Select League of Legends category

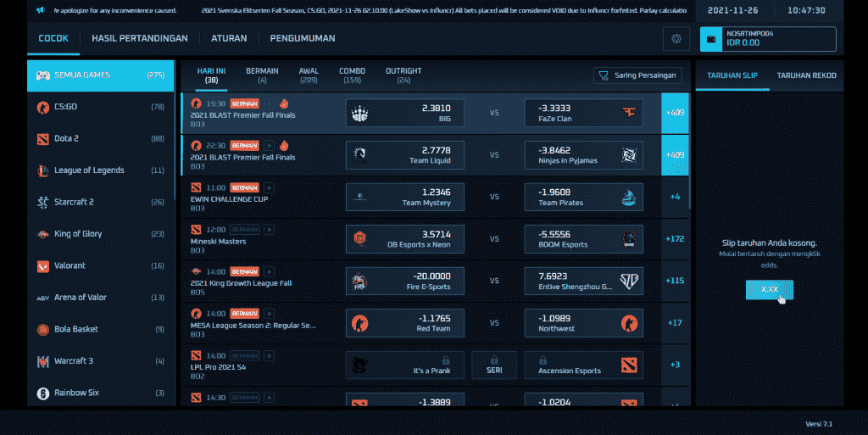101,170
